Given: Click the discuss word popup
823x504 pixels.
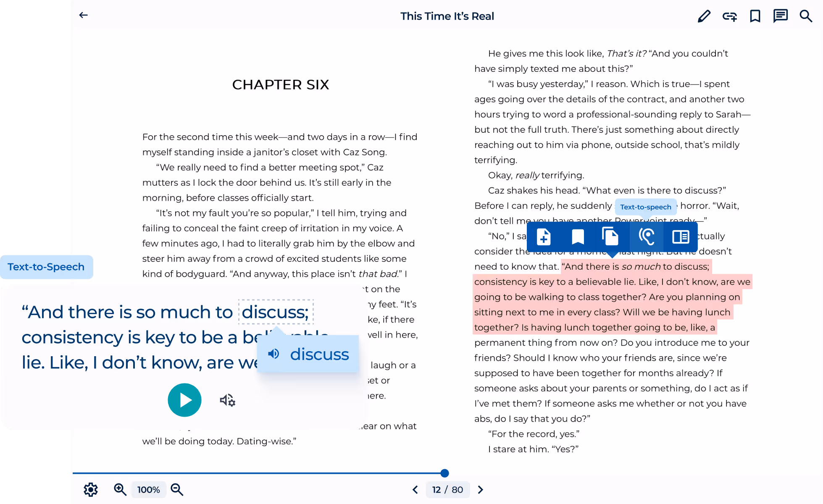Looking at the screenshot, I should click(308, 354).
